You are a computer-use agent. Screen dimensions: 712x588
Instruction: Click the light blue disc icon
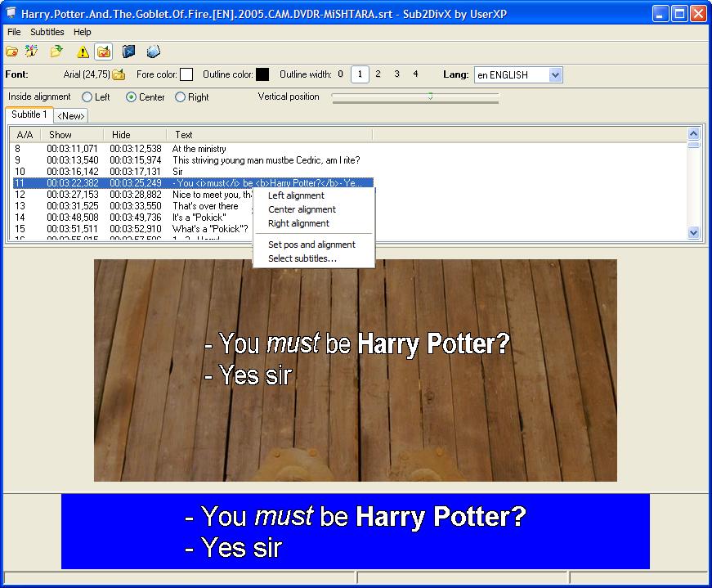154,52
